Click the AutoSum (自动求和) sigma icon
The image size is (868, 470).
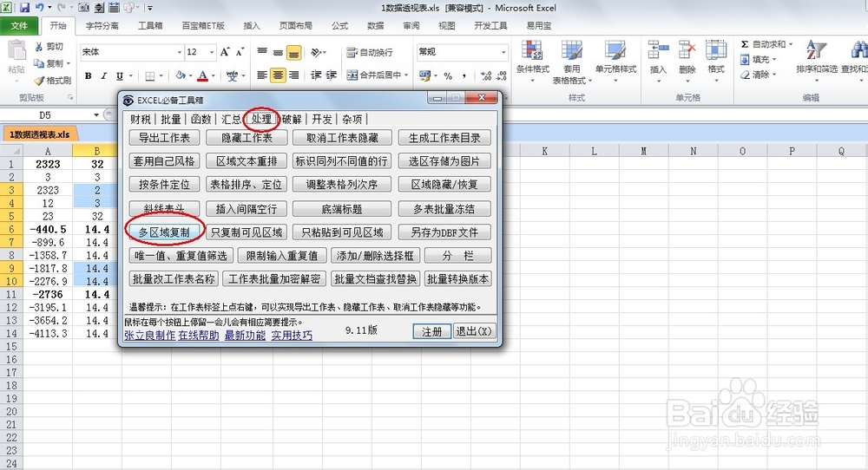point(745,44)
